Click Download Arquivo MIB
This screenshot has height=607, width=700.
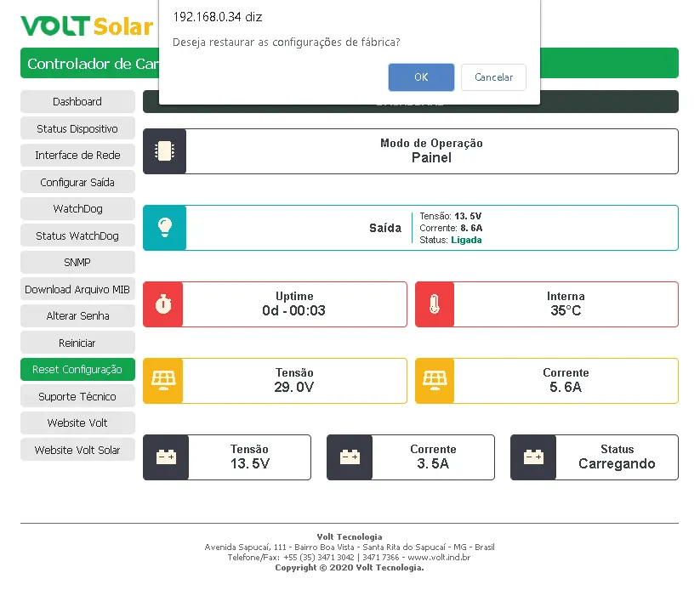77,289
